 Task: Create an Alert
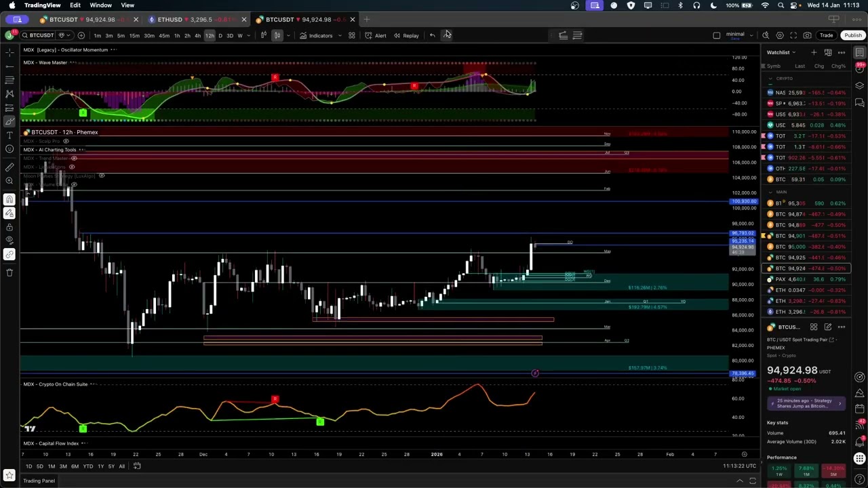coord(376,35)
